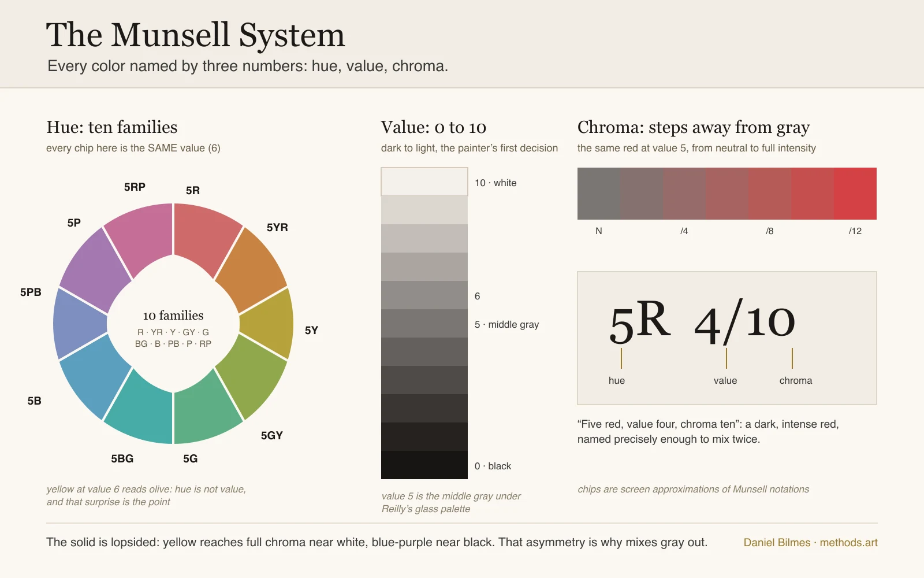Click the neutral N gray chroma chip
This screenshot has width=924, height=578.
click(x=599, y=194)
